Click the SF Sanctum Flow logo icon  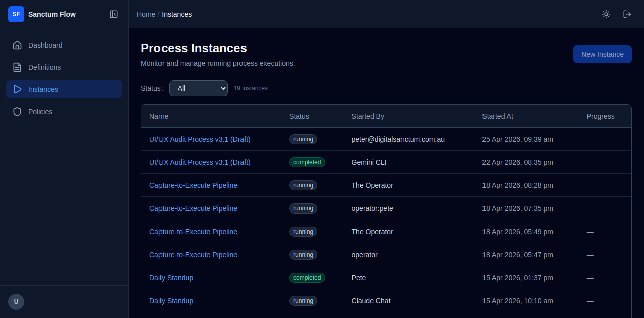pyautogui.click(x=16, y=14)
